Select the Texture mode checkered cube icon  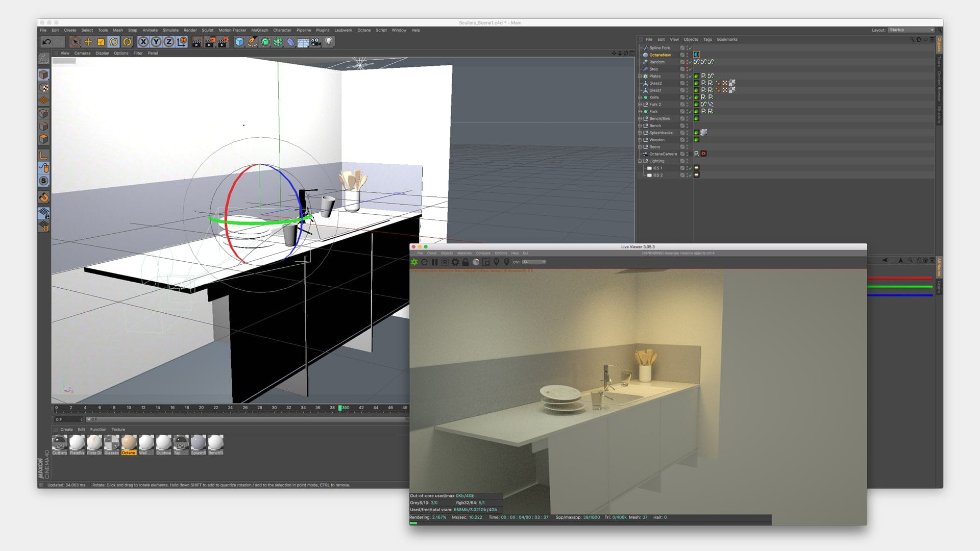click(44, 88)
